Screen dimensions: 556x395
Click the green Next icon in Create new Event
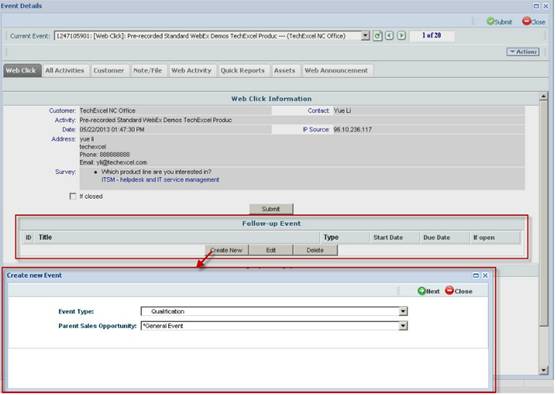point(421,291)
